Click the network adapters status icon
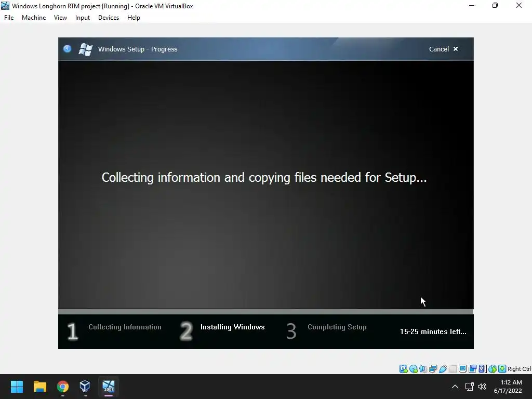Image resolution: width=532 pixels, height=399 pixels. coord(433,369)
